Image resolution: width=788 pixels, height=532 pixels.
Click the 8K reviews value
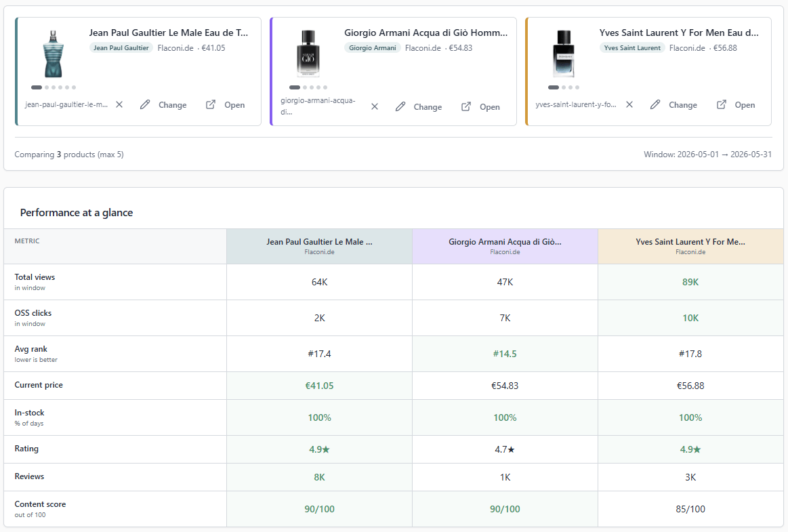[320, 477]
